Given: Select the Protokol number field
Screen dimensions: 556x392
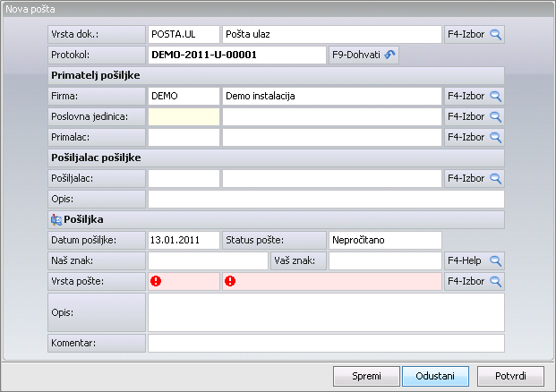Looking at the screenshot, I should (x=237, y=55).
